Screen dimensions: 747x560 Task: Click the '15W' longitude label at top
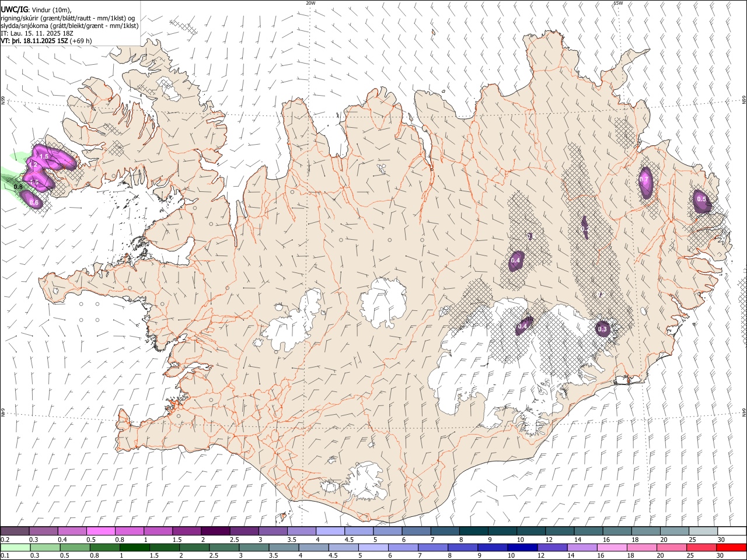[617, 3]
